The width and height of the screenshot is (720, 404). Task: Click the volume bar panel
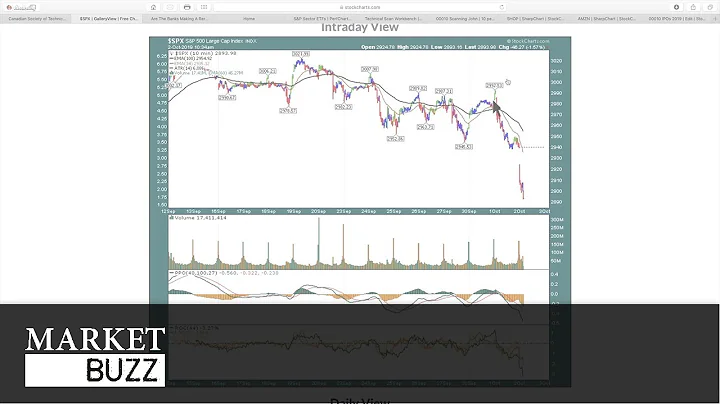coord(359,242)
